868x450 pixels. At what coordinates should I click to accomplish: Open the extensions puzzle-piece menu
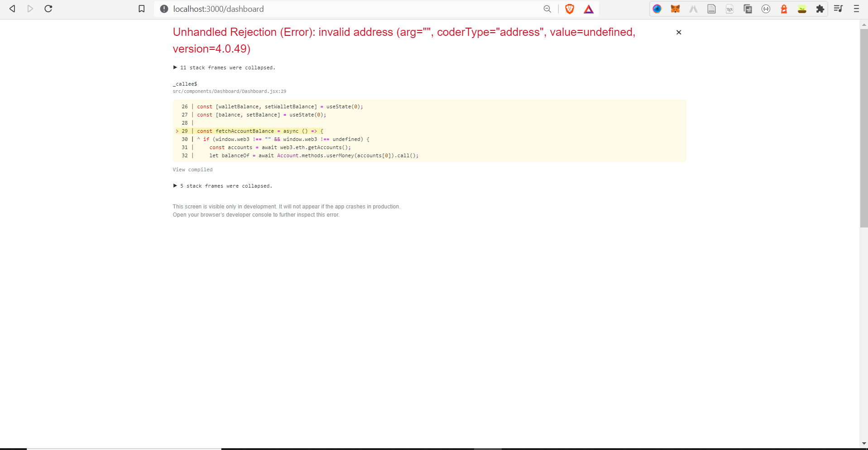(x=820, y=9)
